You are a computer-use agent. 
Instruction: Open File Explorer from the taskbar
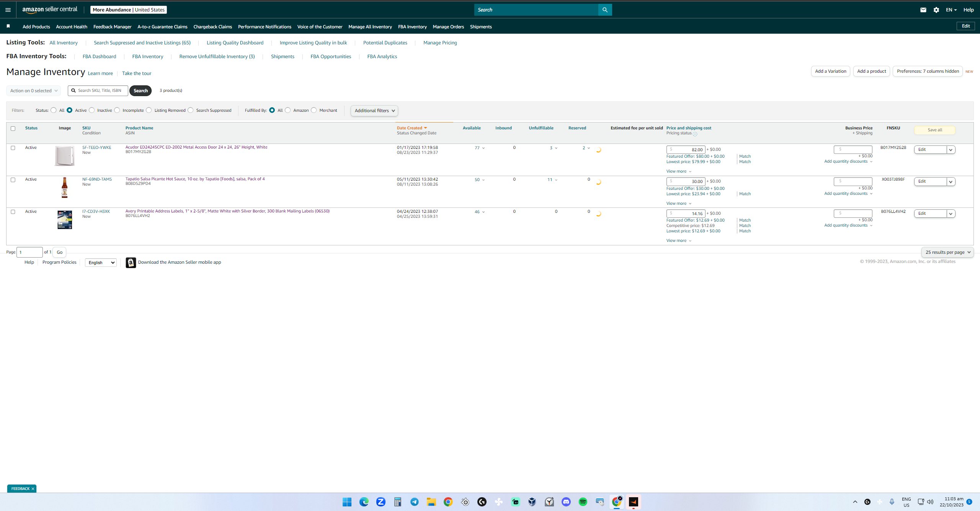point(431,502)
